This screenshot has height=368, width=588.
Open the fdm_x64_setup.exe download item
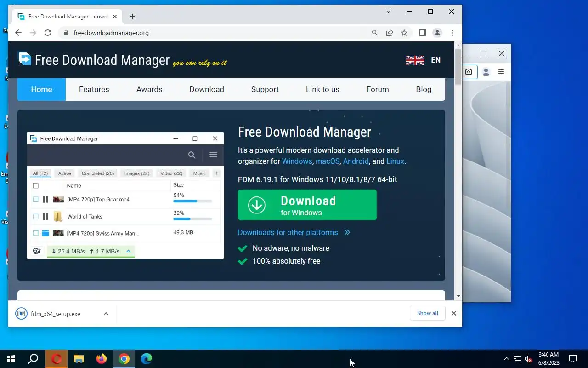click(55, 314)
